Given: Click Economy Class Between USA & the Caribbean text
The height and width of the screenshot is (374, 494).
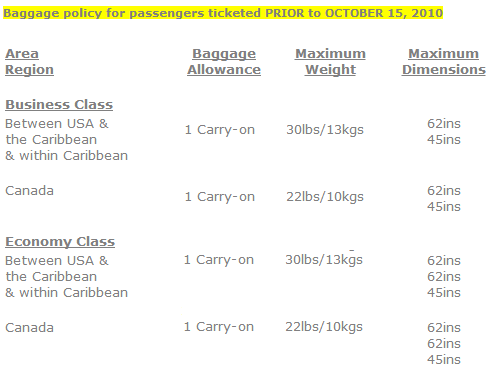Looking at the screenshot, I should tap(67, 277).
